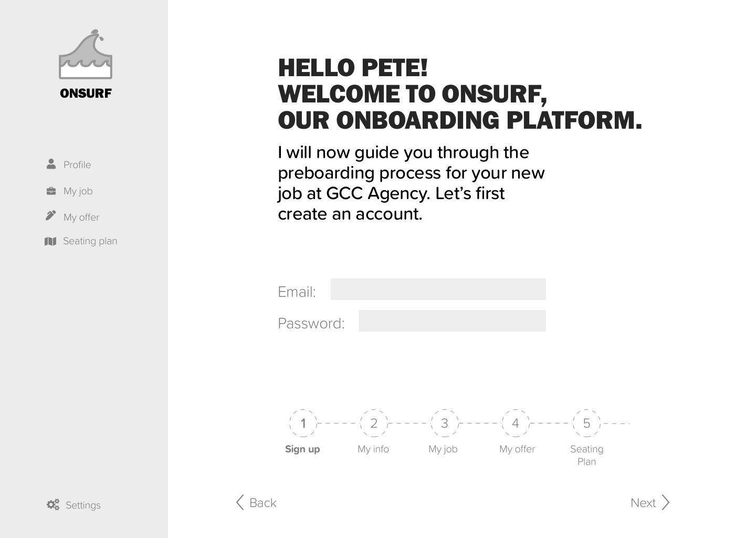Click the Back text link

263,503
